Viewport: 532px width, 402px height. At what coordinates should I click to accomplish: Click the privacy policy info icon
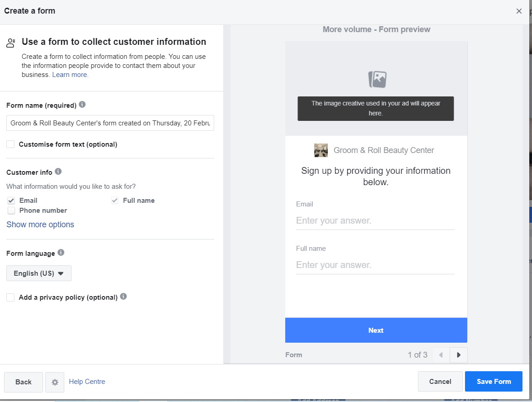(x=123, y=297)
